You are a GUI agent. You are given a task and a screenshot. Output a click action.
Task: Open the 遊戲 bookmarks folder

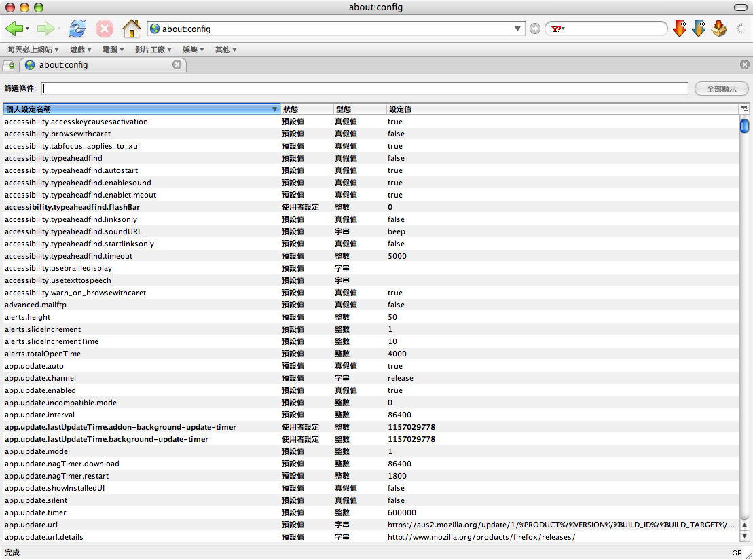(81, 50)
